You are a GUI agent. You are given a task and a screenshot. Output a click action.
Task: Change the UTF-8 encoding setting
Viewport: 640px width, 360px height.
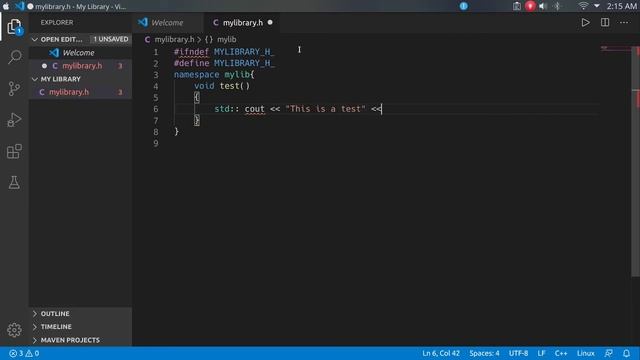[518, 353]
